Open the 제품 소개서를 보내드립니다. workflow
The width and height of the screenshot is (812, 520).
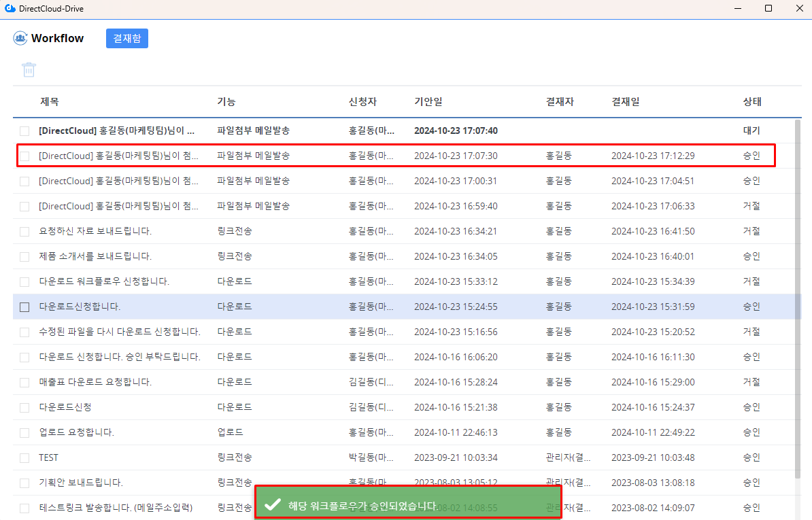click(95, 256)
